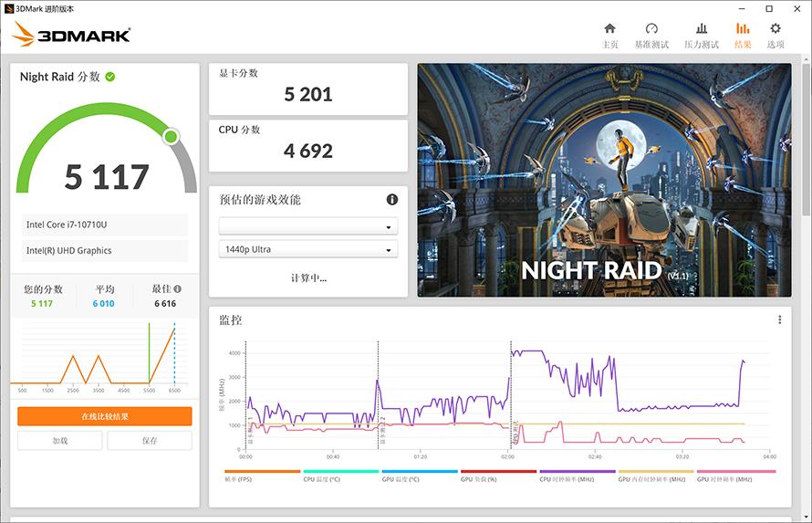This screenshot has height=523, width=812.
Task: Toggle GPU memory clock legend item
Action: tap(656, 476)
